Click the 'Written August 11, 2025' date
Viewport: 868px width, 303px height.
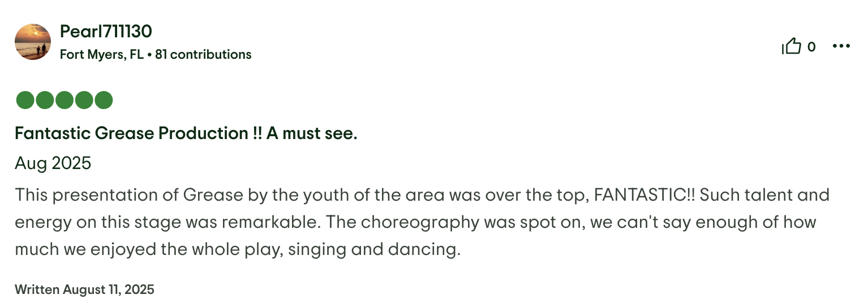coord(84,290)
